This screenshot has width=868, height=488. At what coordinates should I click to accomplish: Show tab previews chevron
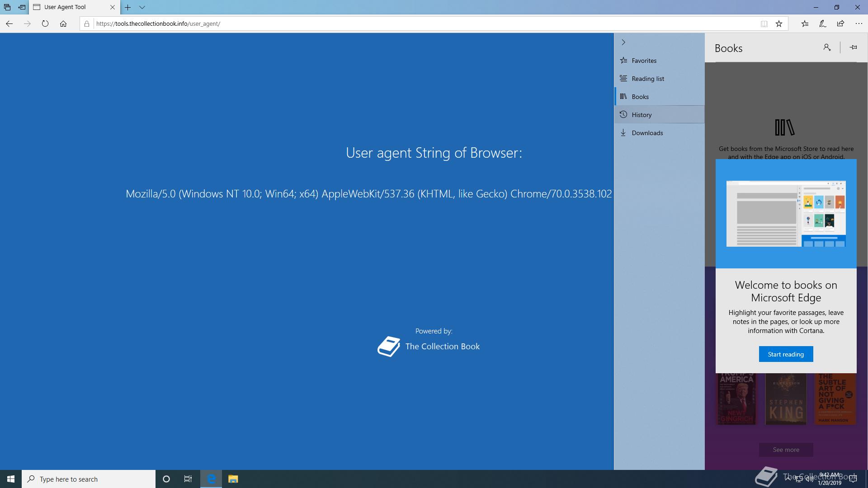click(142, 7)
